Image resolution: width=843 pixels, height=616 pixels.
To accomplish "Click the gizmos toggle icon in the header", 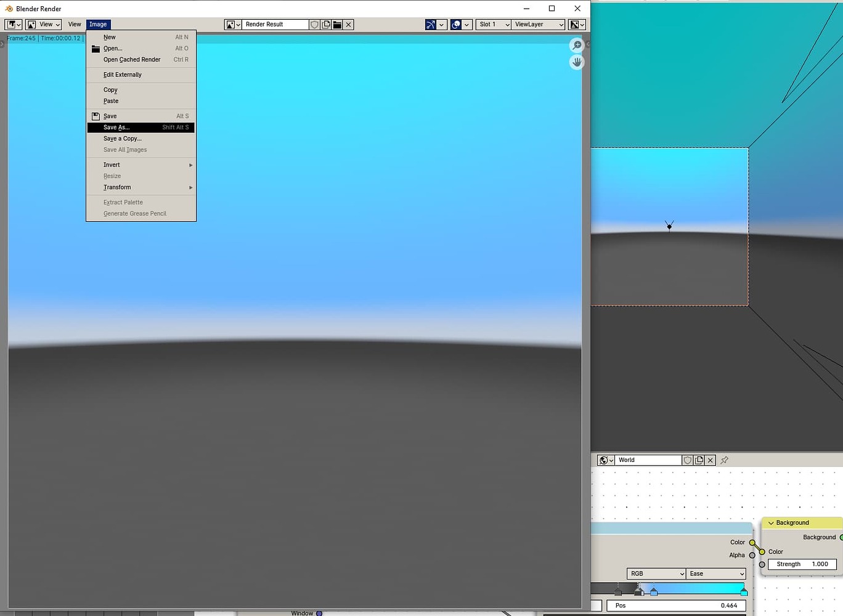I will 431,24.
